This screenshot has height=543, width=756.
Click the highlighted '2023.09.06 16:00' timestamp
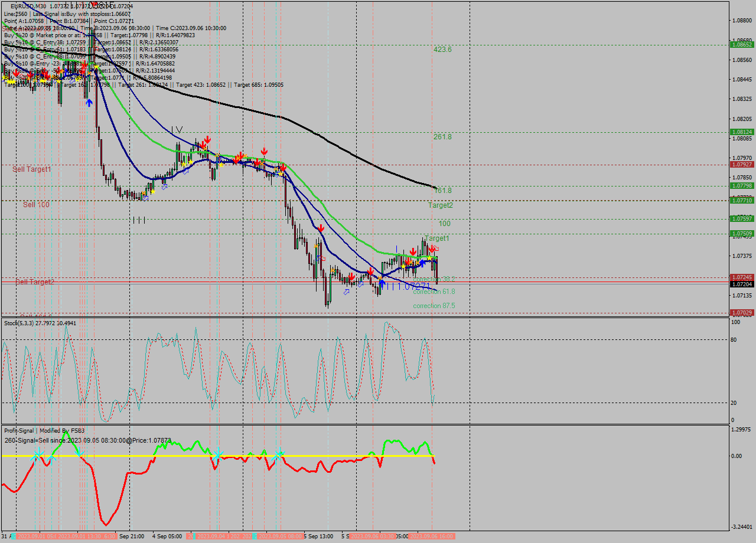tap(430, 537)
